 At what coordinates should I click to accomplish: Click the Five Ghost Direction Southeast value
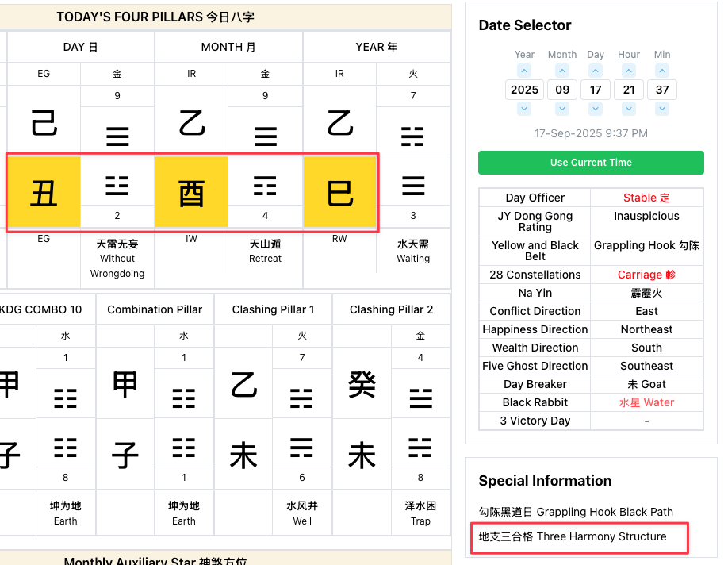(647, 366)
